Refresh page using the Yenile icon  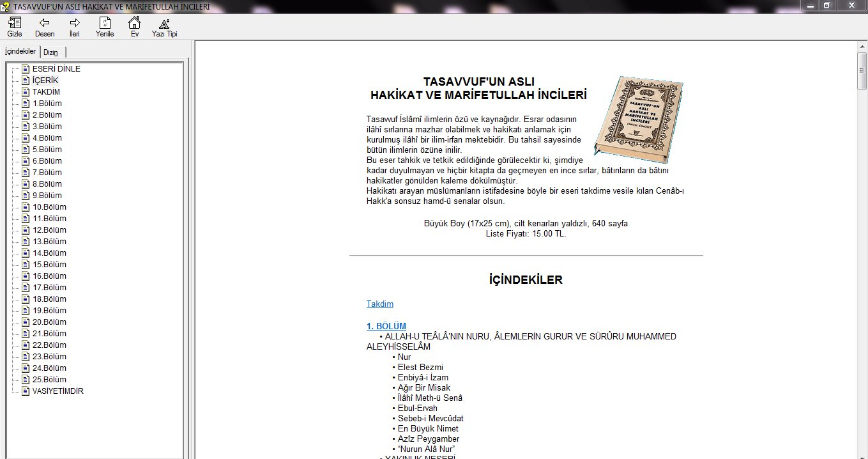[x=105, y=23]
